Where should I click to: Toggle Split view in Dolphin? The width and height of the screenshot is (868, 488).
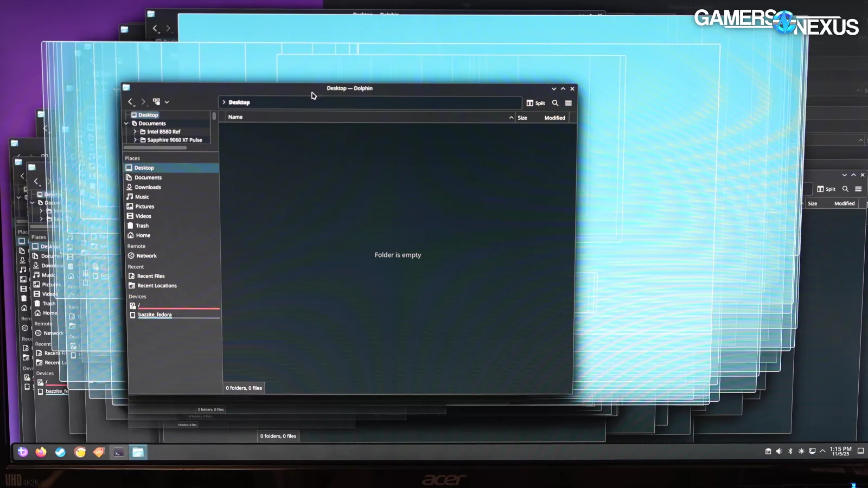[x=535, y=103]
